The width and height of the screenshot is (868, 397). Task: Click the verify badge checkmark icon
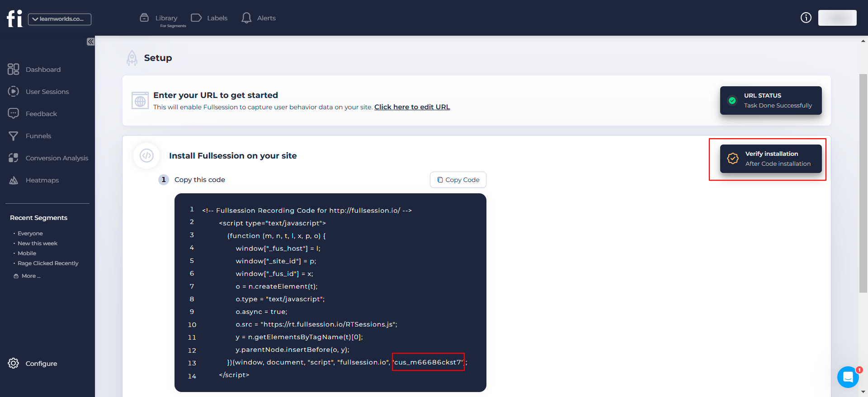[x=733, y=159]
